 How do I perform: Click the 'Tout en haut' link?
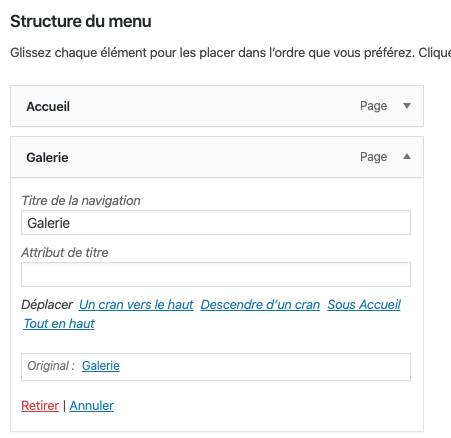tap(59, 323)
